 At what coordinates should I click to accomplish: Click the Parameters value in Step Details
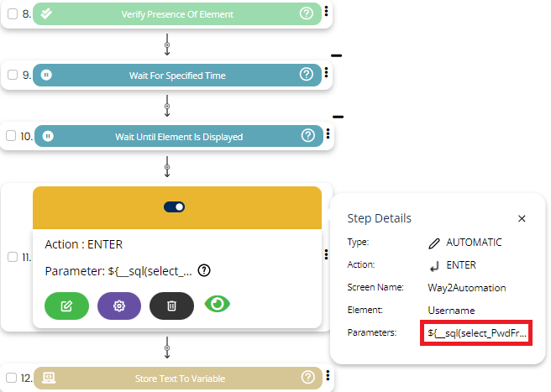[477, 333]
